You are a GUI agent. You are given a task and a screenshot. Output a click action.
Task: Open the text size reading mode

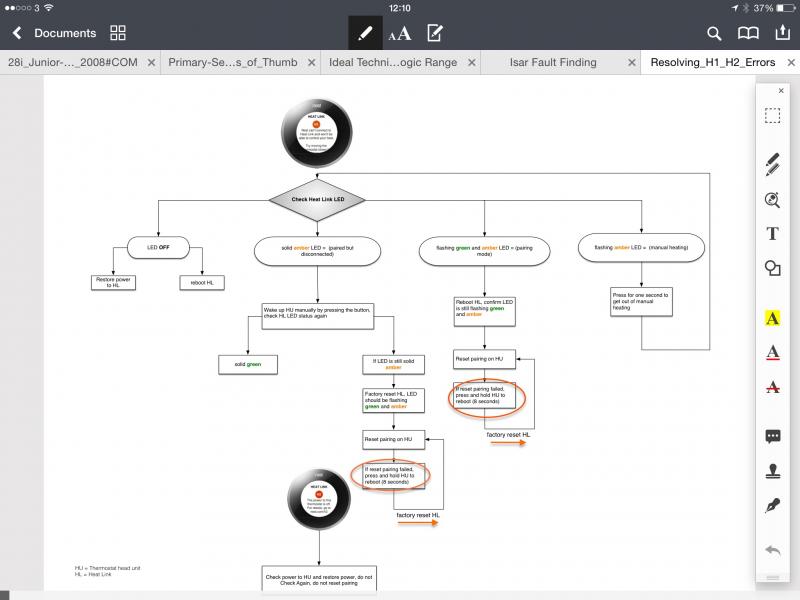click(399, 34)
